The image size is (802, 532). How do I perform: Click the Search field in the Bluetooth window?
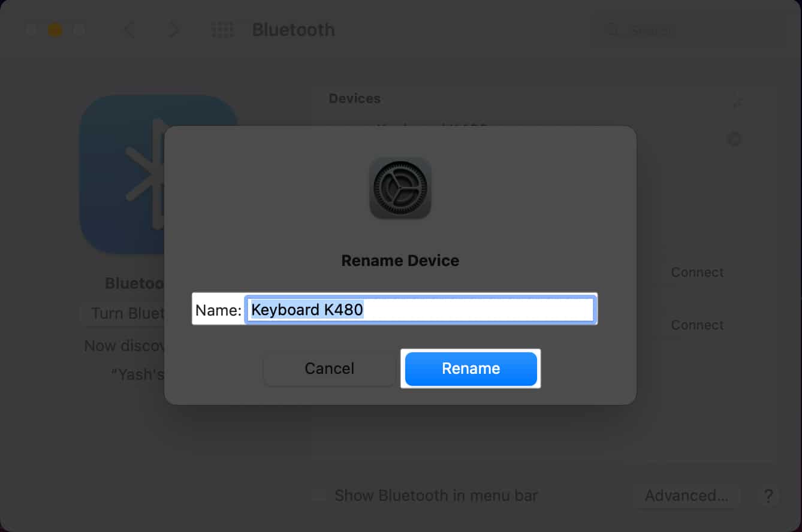[x=688, y=30]
